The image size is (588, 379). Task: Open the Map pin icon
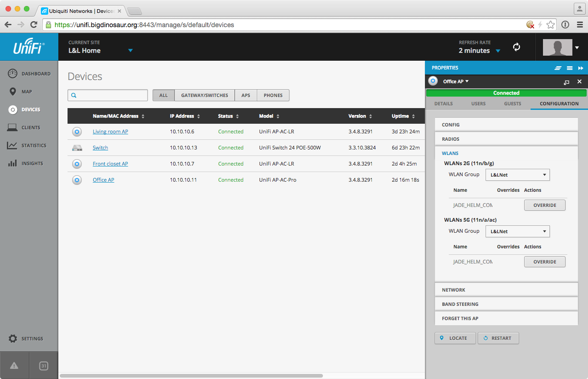(13, 92)
